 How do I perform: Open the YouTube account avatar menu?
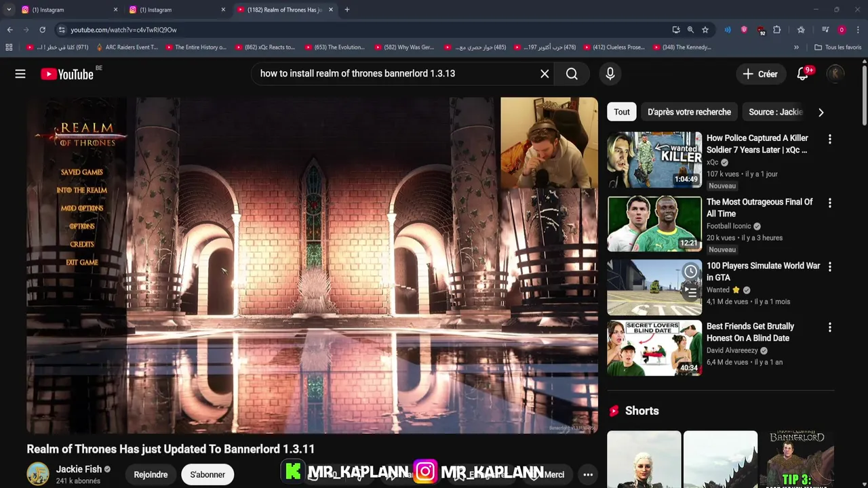click(835, 74)
